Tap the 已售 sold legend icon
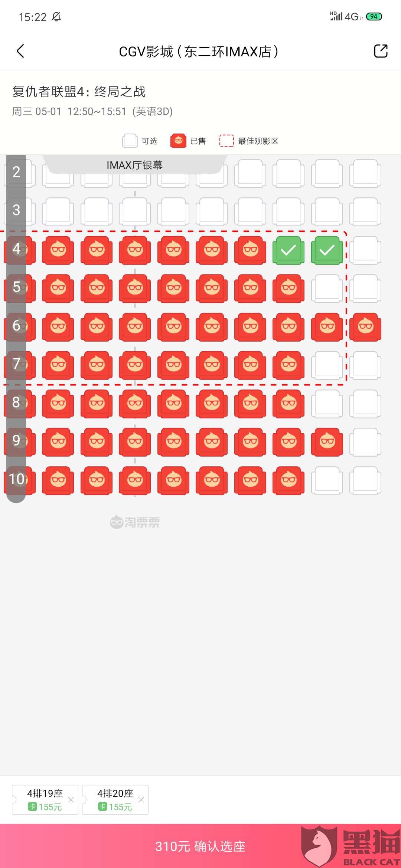The width and height of the screenshot is (401, 868). [179, 141]
